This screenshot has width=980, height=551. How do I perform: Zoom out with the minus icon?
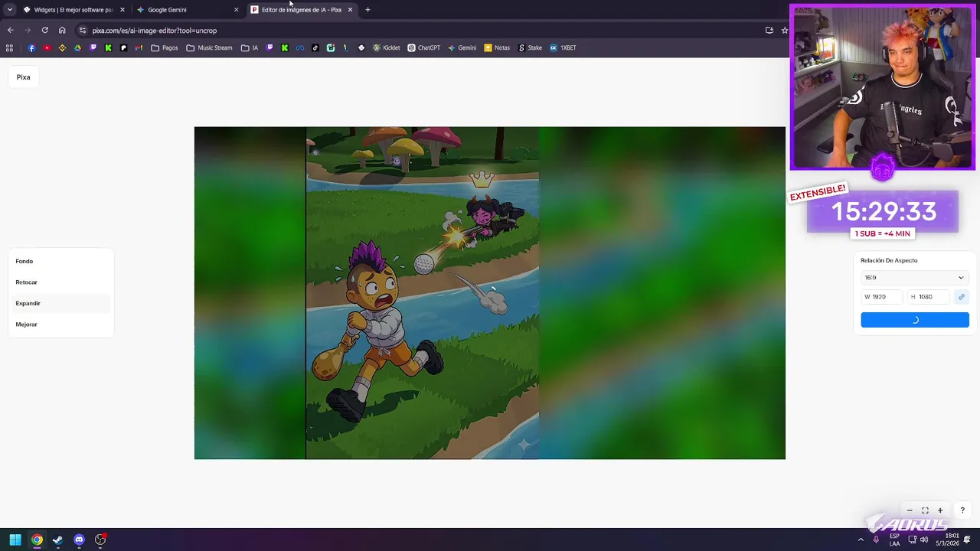click(x=910, y=510)
